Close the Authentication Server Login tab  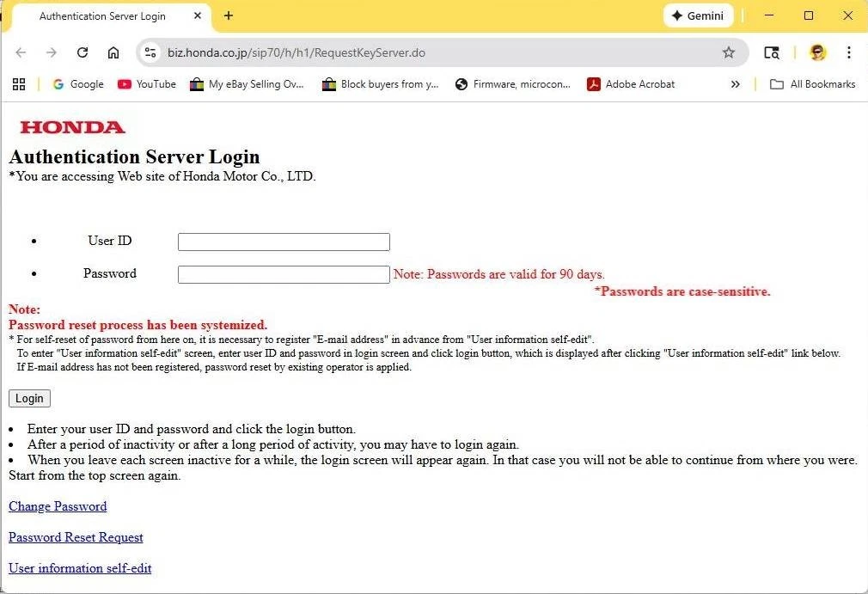coord(198,16)
